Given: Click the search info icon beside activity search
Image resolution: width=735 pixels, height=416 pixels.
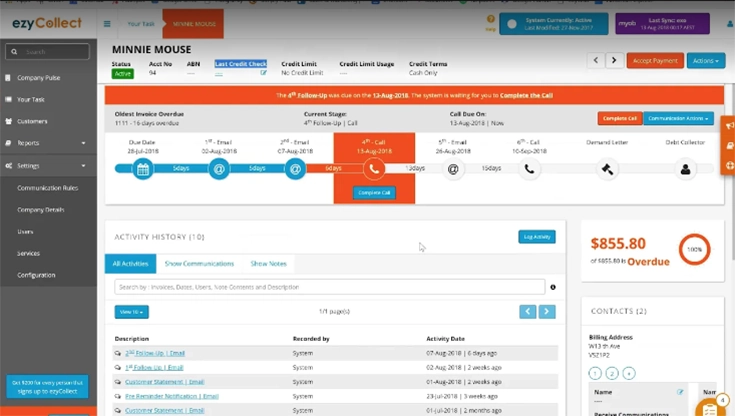Looking at the screenshot, I should pyautogui.click(x=553, y=287).
